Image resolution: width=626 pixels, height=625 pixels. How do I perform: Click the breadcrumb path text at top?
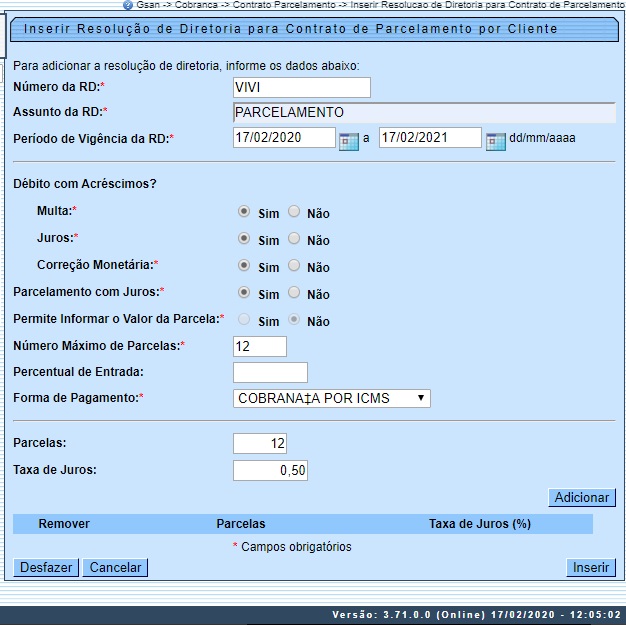[x=380, y=5]
